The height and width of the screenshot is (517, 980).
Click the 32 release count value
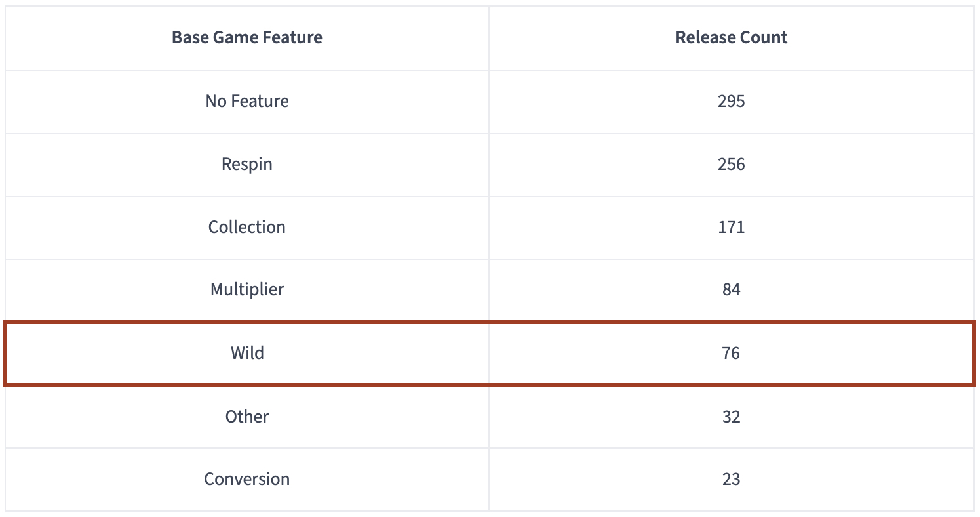pyautogui.click(x=732, y=417)
